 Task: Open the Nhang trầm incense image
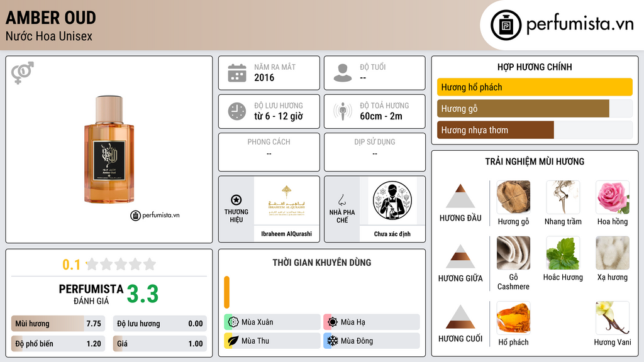click(x=563, y=197)
